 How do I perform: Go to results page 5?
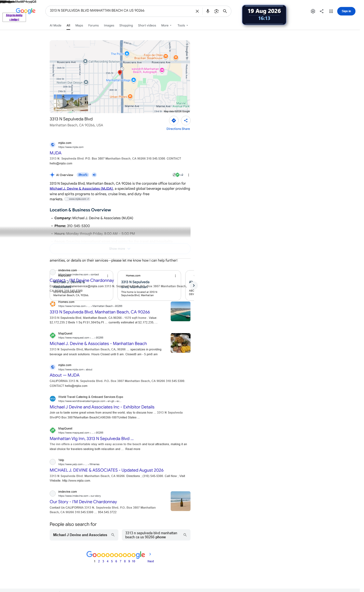[x=112, y=561]
